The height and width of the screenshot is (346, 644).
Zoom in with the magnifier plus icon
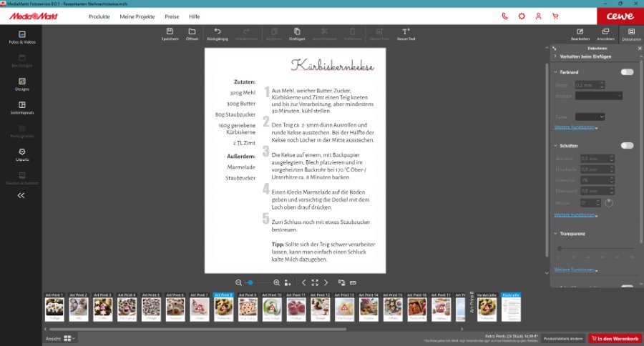[277, 282]
